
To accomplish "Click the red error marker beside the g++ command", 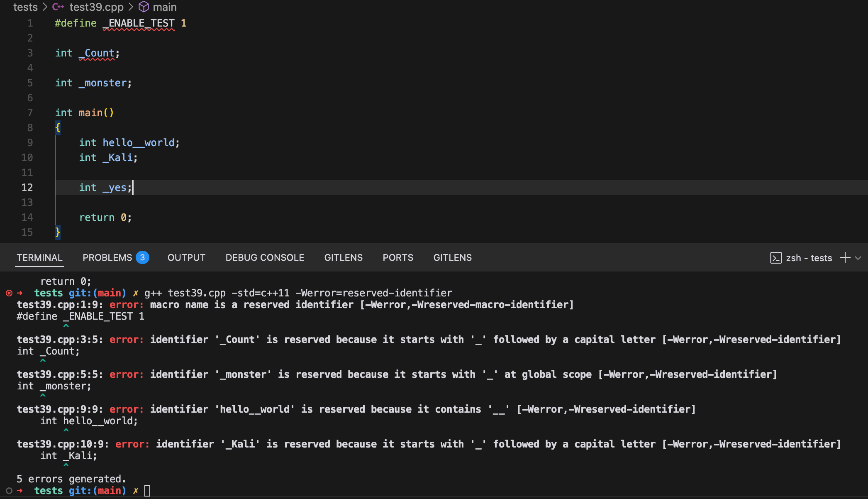I will (x=9, y=293).
